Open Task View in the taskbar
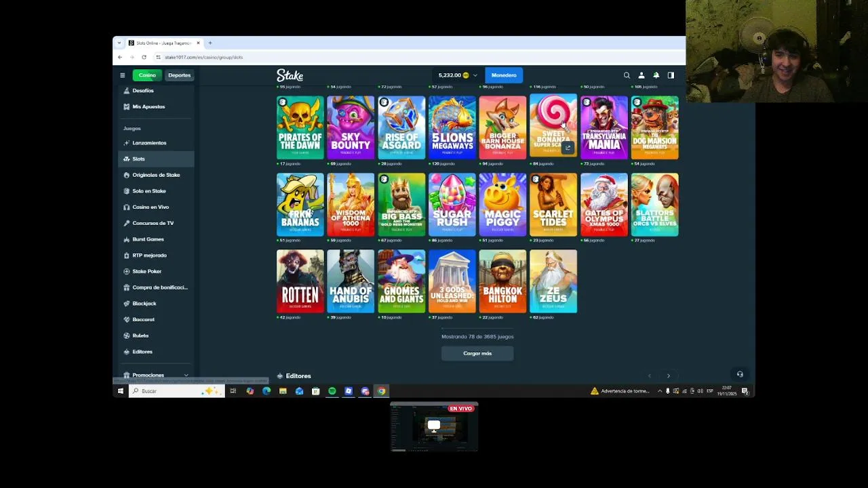868x488 pixels. 233,391
